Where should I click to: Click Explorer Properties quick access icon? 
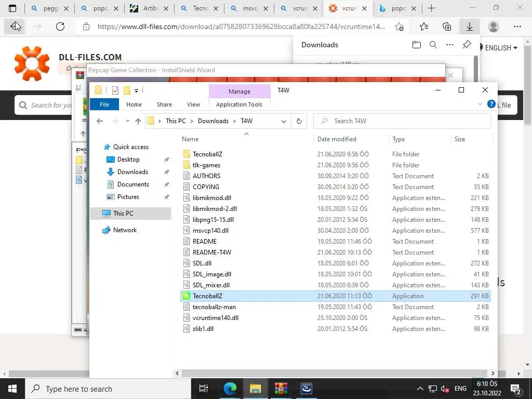(115, 90)
